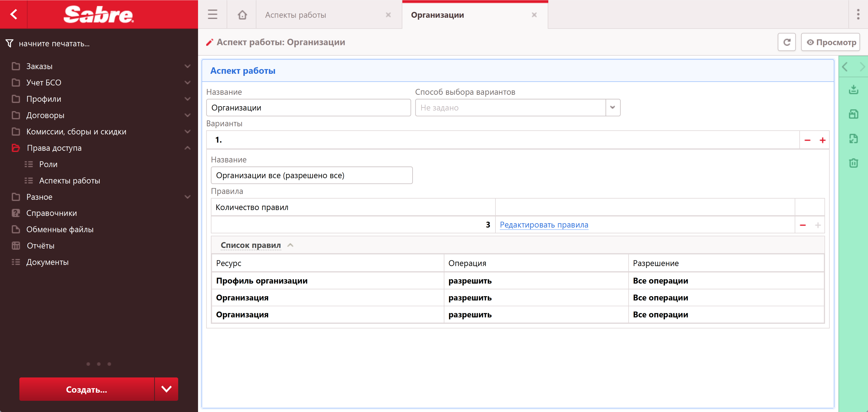Go to the home icon tab
The width and height of the screenshot is (868, 412).
coord(242,15)
